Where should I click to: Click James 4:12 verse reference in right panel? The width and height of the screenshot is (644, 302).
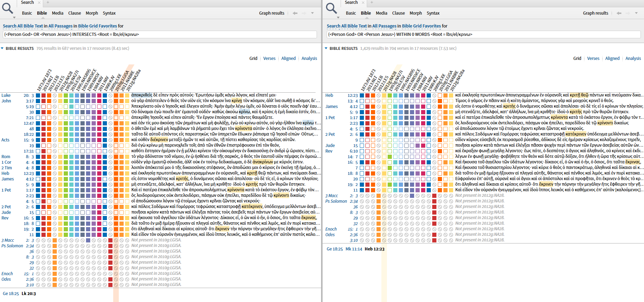354,107
